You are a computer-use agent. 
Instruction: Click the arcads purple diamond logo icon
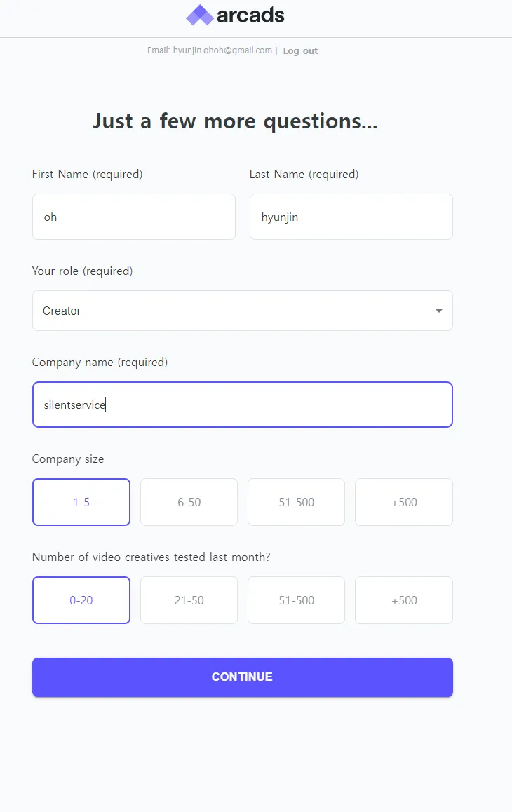(199, 15)
